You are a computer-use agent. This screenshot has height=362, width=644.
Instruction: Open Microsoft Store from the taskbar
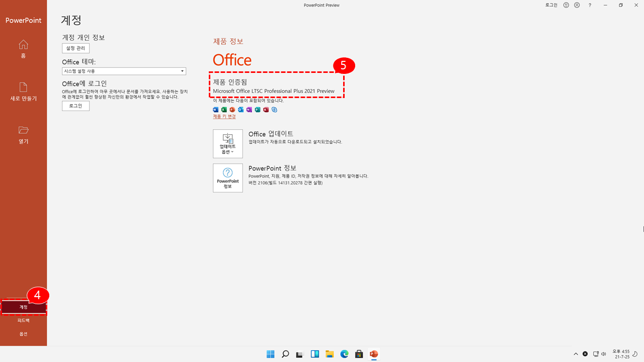pos(359,354)
